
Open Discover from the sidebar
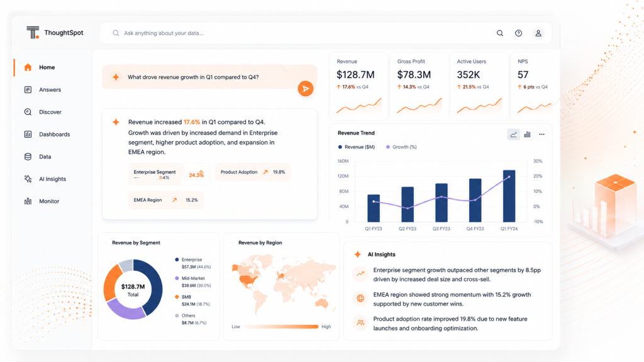52,112
